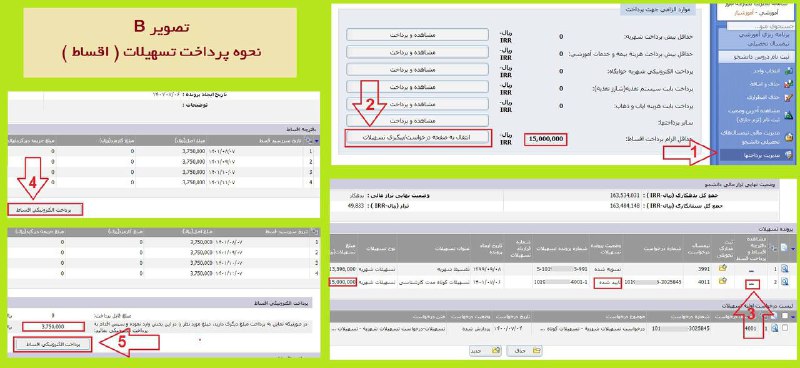Open magnifier details icon for loan row 2
The width and height of the screenshot is (800, 368).
pyautogui.click(x=785, y=281)
